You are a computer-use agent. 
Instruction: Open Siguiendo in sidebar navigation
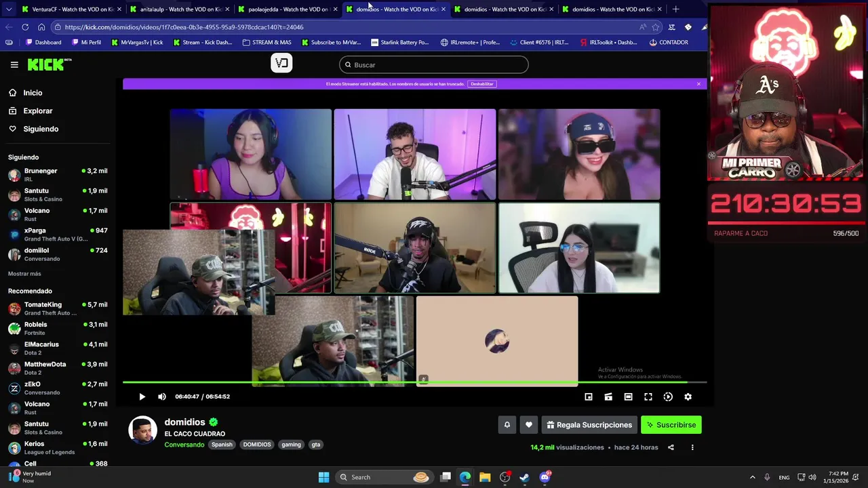(41, 129)
